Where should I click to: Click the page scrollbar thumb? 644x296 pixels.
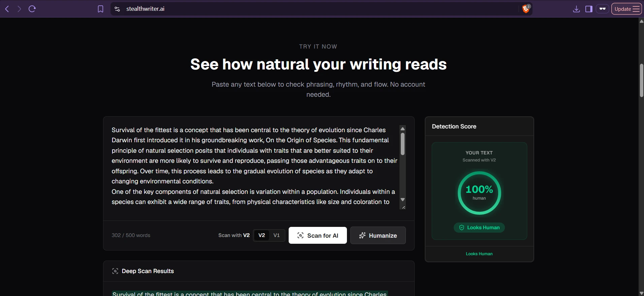click(x=641, y=80)
